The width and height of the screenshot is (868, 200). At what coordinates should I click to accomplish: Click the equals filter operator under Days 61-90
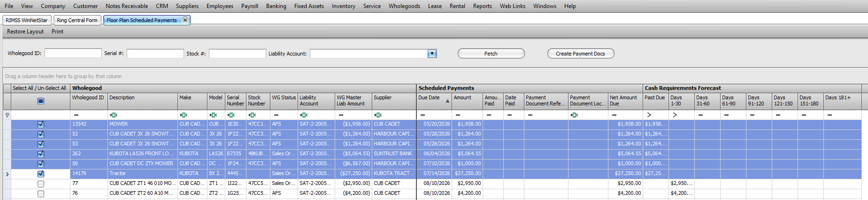[x=726, y=115]
